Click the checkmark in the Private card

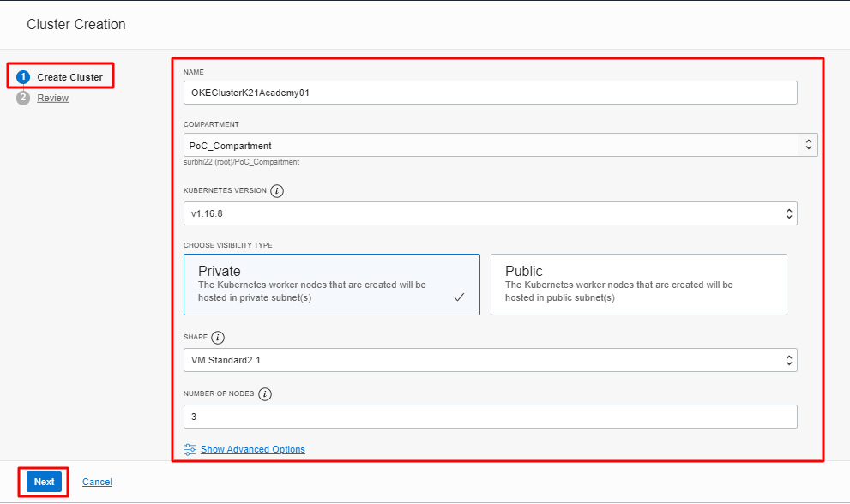[x=459, y=297]
